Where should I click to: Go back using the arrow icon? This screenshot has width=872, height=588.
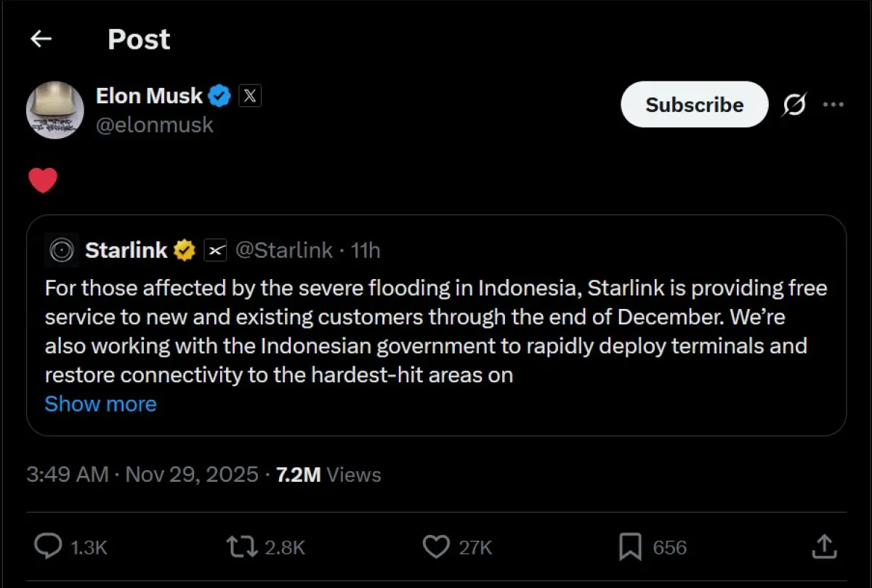pos(41,39)
